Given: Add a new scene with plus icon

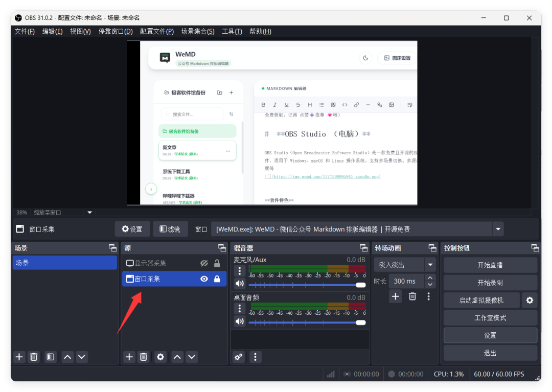Looking at the screenshot, I should click(19, 357).
